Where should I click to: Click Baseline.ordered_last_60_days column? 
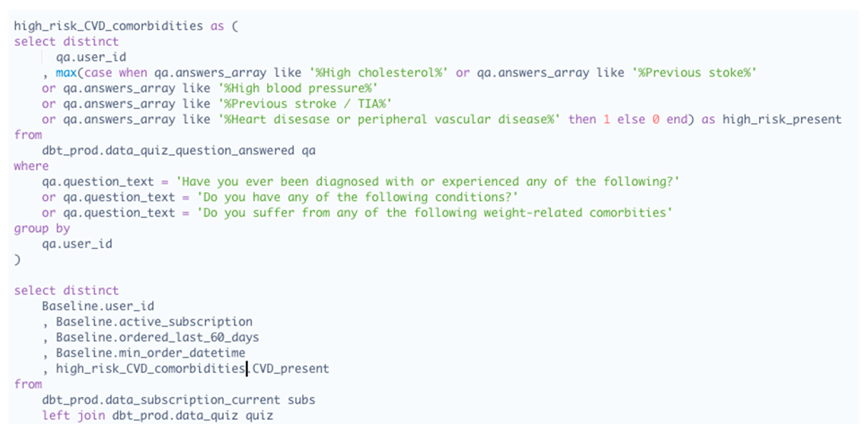click(157, 337)
